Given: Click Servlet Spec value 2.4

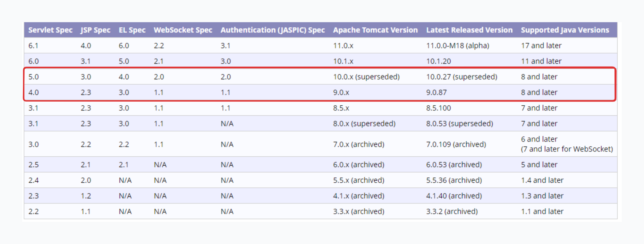Looking at the screenshot, I should pyautogui.click(x=33, y=180).
